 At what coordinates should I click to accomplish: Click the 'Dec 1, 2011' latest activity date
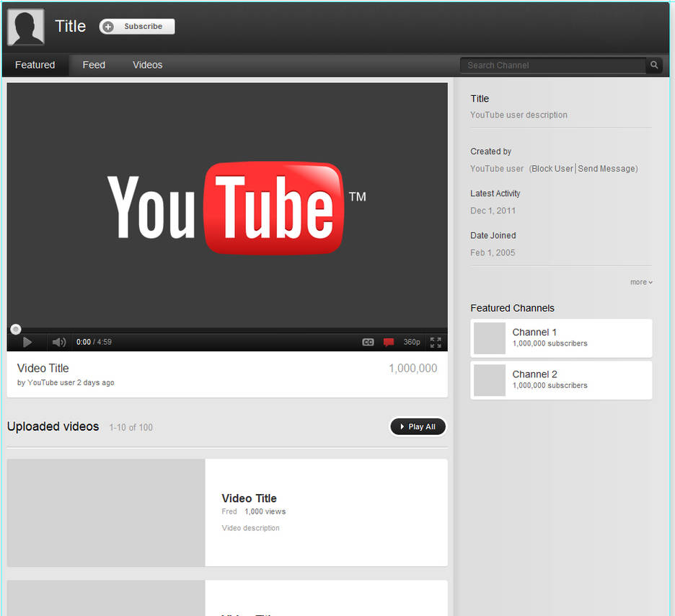(493, 211)
